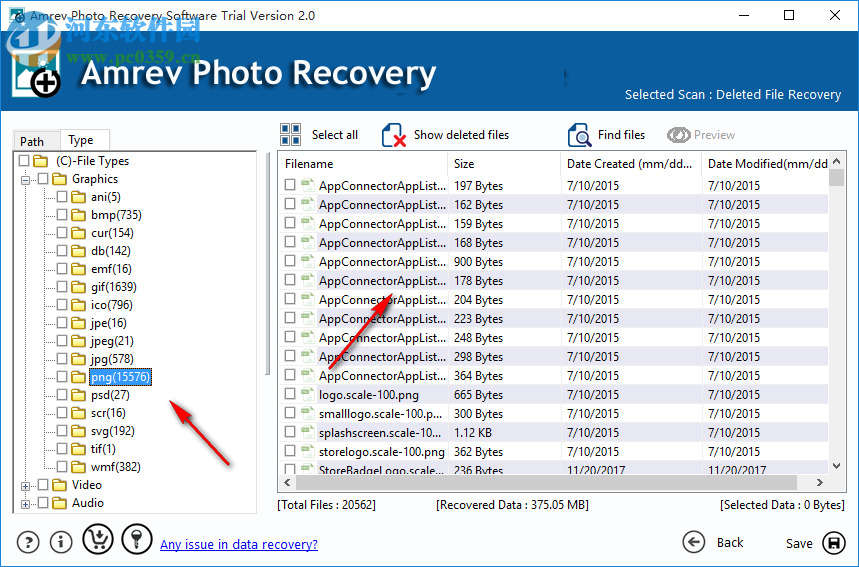Image resolution: width=859 pixels, height=567 pixels.
Task: Check the Video checkbox
Action: [x=43, y=485]
